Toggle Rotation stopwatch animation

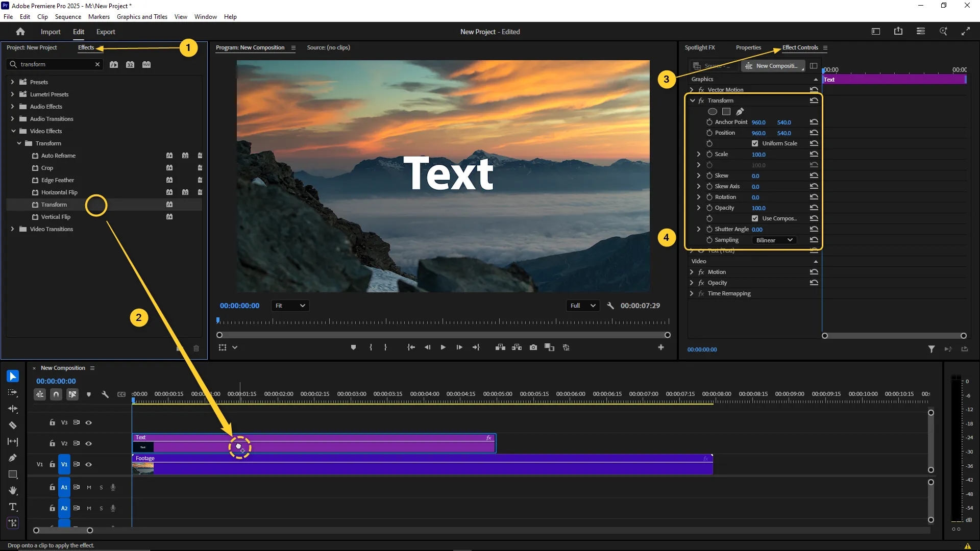(709, 197)
